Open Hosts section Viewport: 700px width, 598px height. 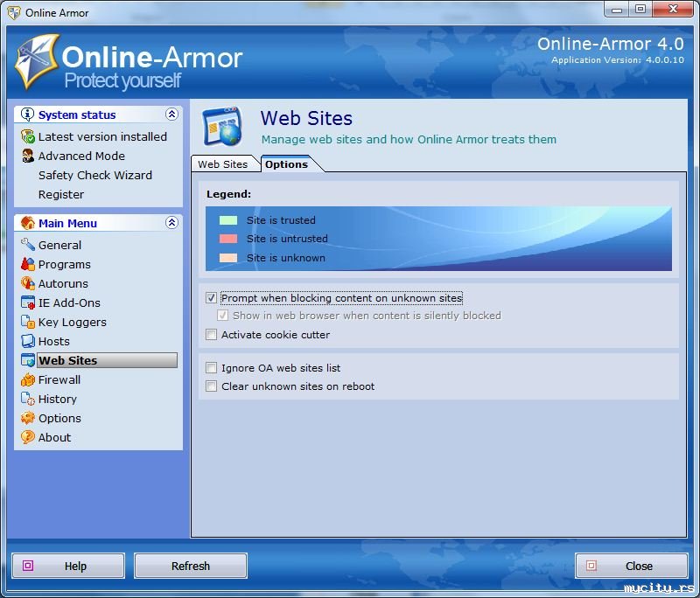tap(54, 341)
